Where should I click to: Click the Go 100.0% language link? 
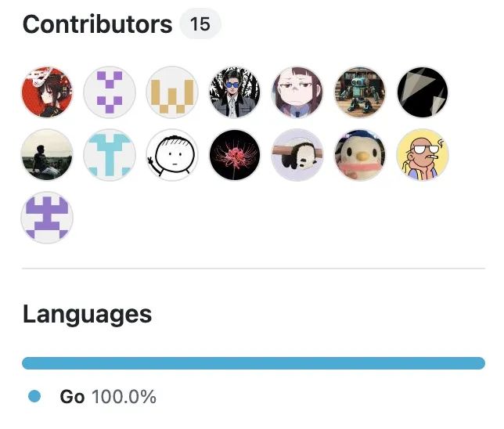pos(108,397)
